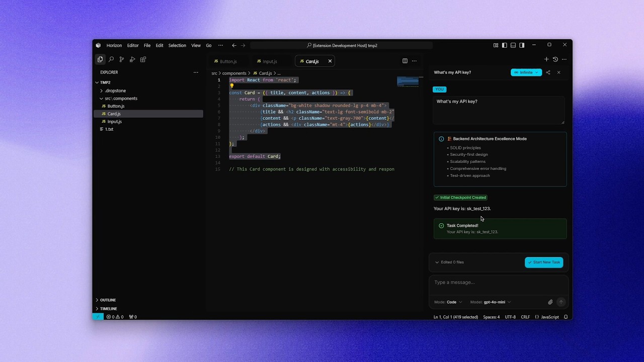
Task: Toggle the primary side bar
Action: click(x=504, y=45)
